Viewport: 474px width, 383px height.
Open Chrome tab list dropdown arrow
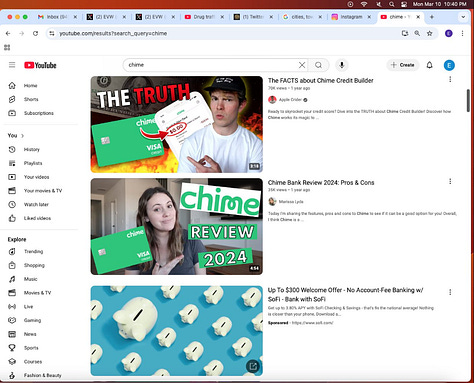463,17
